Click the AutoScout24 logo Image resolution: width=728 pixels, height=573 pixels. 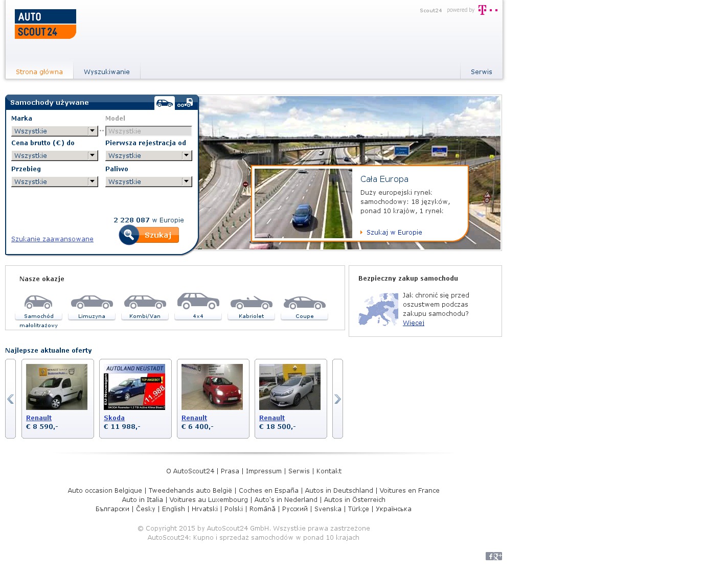[45, 24]
